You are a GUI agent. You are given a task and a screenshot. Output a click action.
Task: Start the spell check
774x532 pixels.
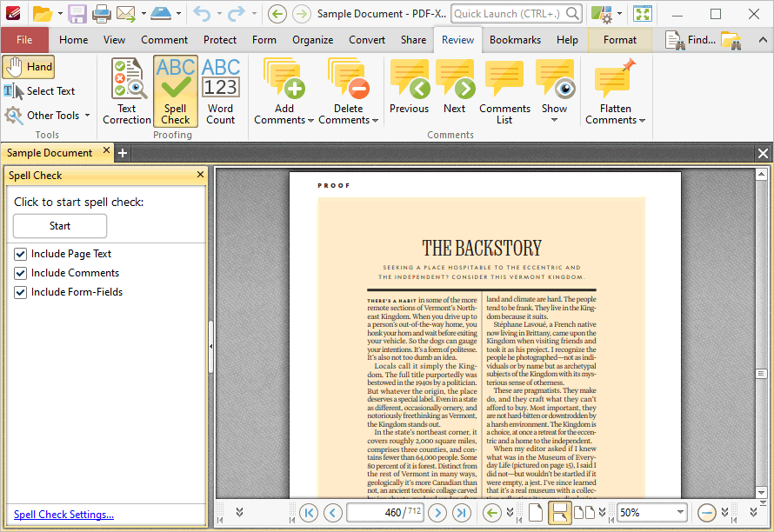click(x=60, y=226)
